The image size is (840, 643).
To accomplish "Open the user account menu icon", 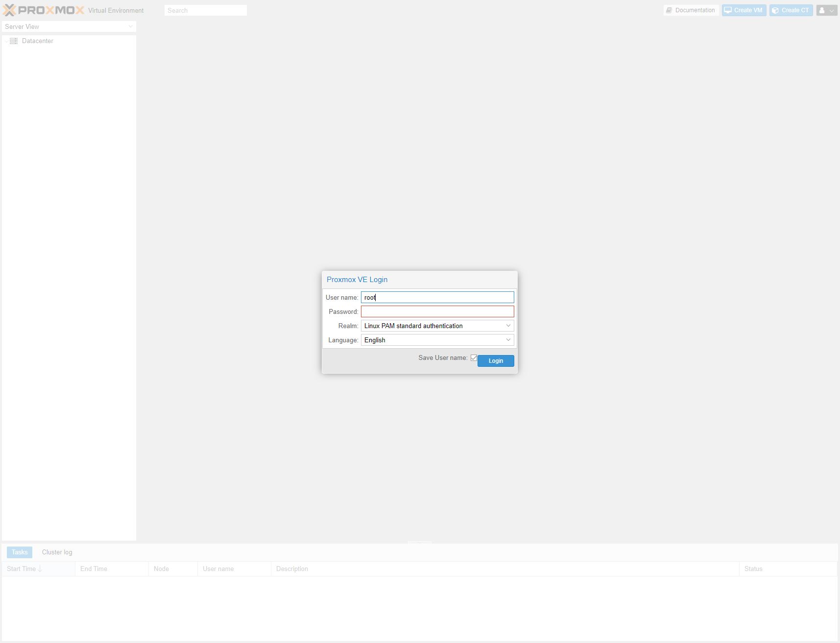I will coord(826,10).
